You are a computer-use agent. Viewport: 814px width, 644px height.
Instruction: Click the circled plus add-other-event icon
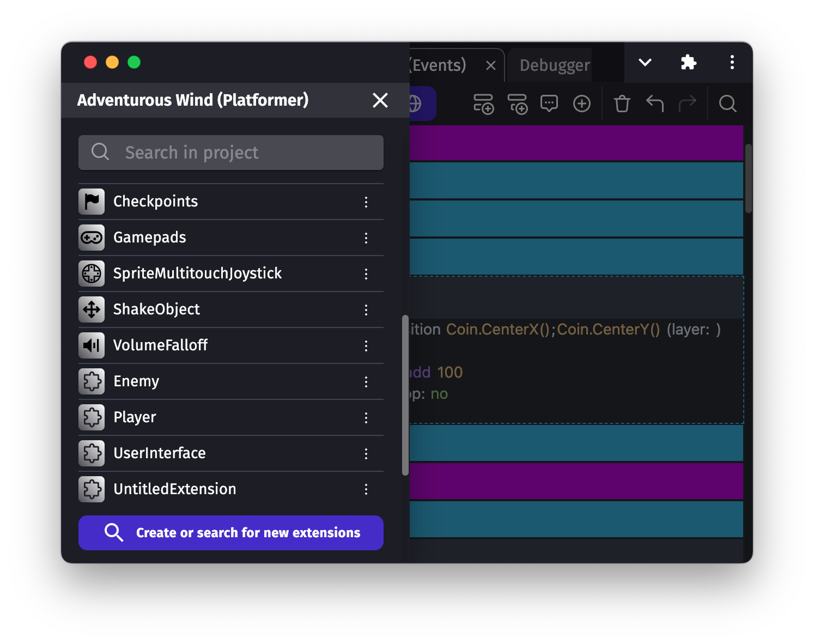coord(581,104)
